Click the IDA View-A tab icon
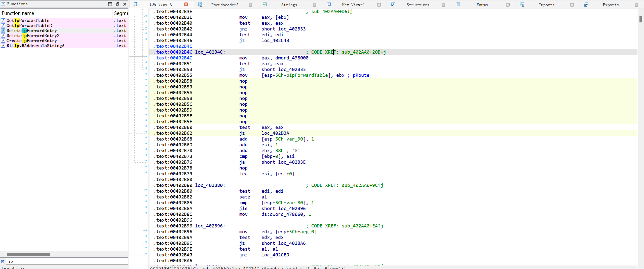Image resolution: width=644 pixels, height=269 pixels. coord(136,4)
